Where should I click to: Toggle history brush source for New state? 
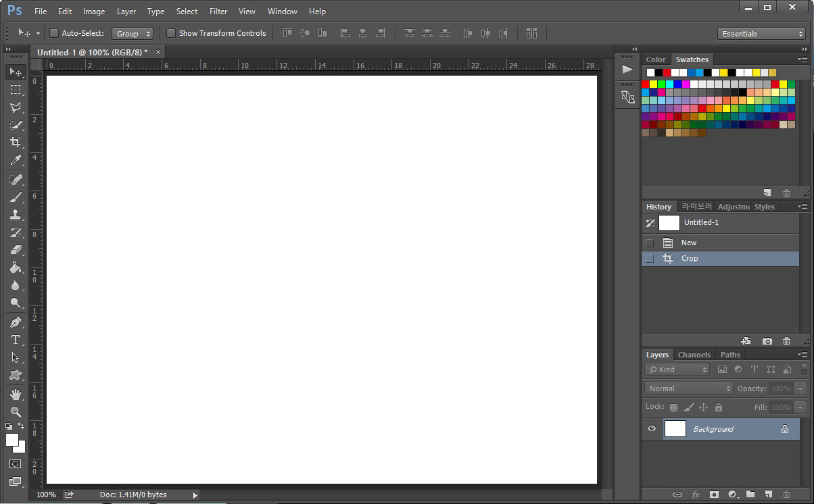[650, 243]
